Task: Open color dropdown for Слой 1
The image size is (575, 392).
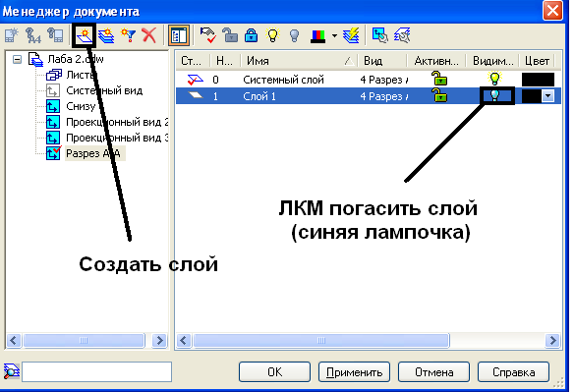Action: coord(547,96)
